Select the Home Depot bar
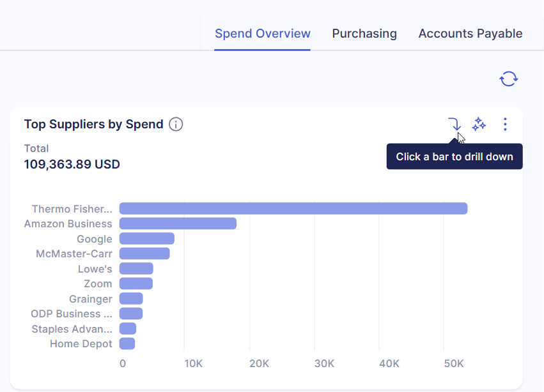The width and height of the screenshot is (544, 392). [x=127, y=343]
